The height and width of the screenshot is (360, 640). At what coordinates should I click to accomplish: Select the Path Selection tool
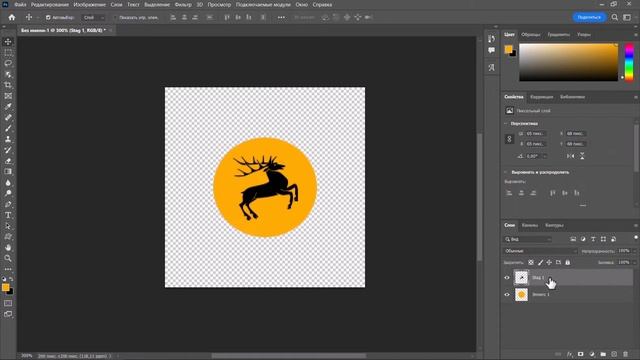point(8,226)
